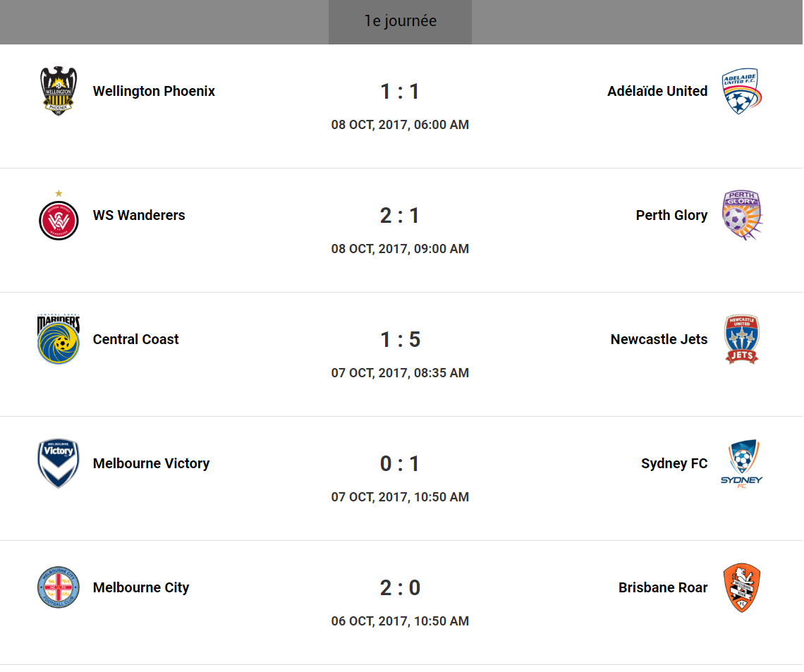Click the Newcastle Jets crest

pos(742,339)
